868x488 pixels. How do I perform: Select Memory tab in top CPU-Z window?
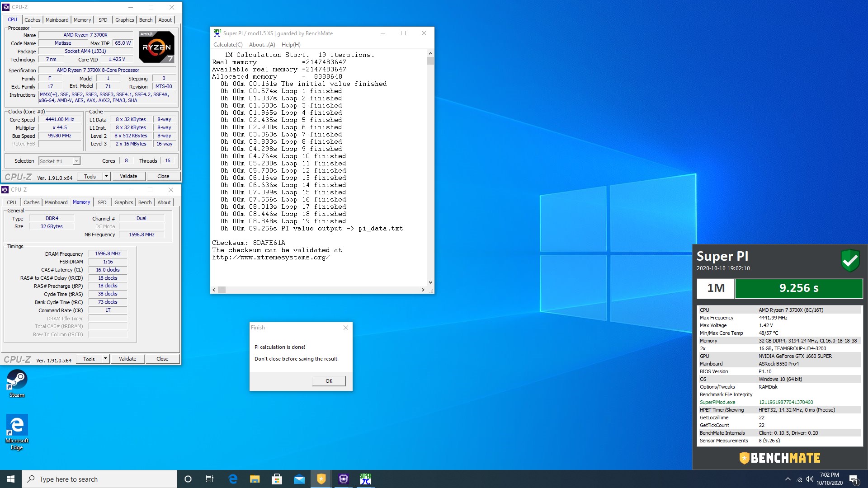click(x=82, y=20)
